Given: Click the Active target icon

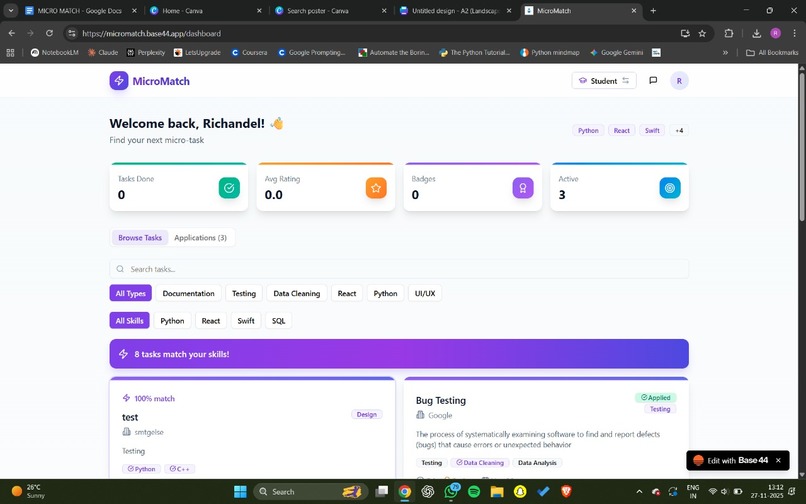Looking at the screenshot, I should tap(670, 188).
